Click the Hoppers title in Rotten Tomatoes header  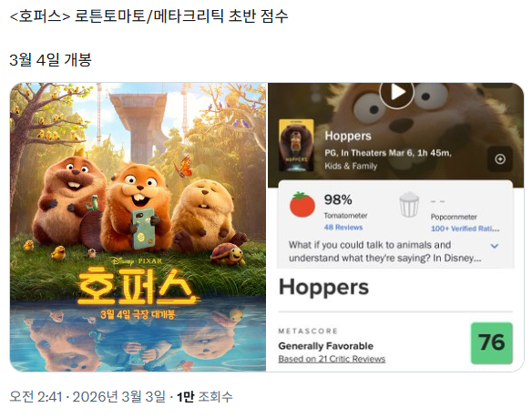(x=348, y=136)
